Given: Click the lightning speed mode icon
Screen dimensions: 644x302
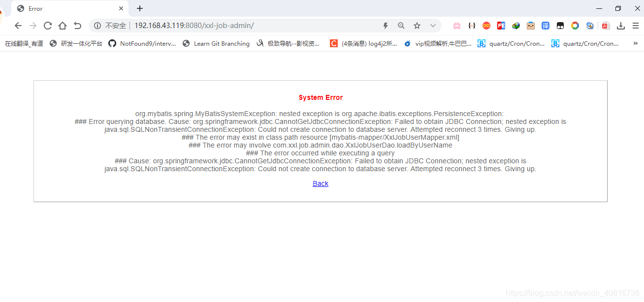Looking at the screenshot, I should 386,26.
